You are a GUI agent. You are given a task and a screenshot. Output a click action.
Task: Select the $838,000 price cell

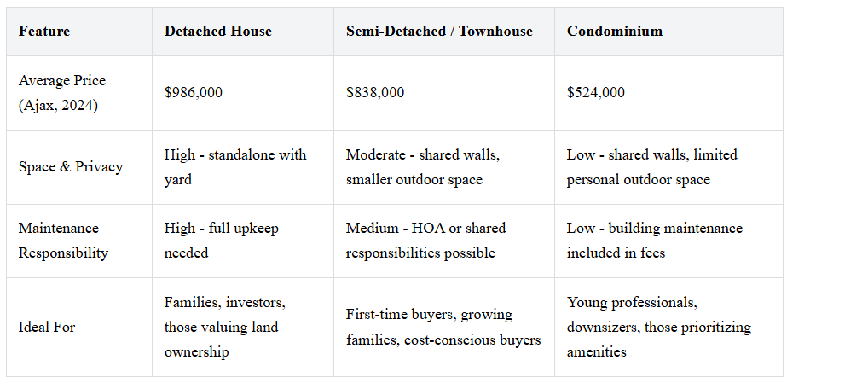pyautogui.click(x=375, y=92)
